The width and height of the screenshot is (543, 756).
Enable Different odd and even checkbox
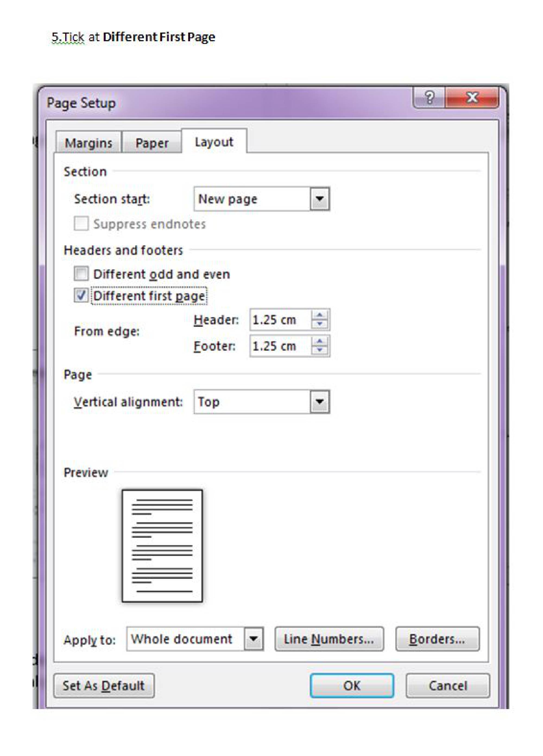click(81, 274)
